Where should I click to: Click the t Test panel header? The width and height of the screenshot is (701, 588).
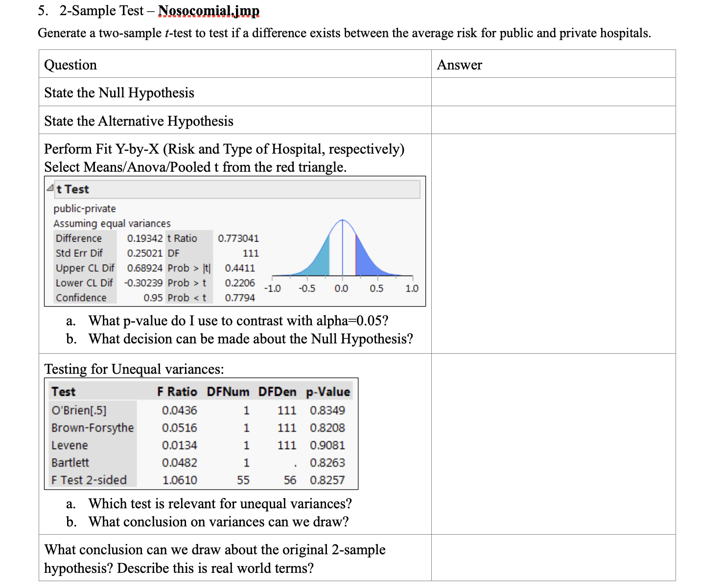73,189
